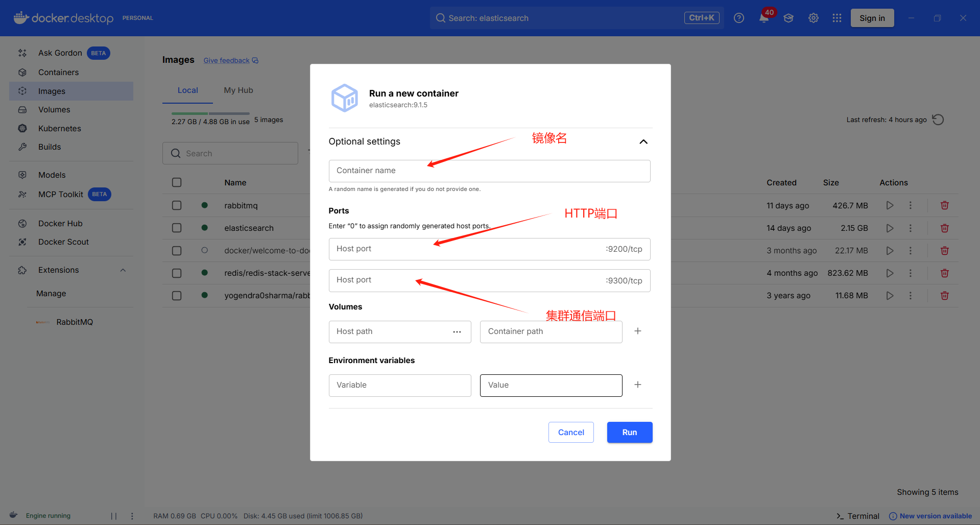Switch to the My Hub tab
Viewport: 980px width, 525px height.
tap(238, 90)
